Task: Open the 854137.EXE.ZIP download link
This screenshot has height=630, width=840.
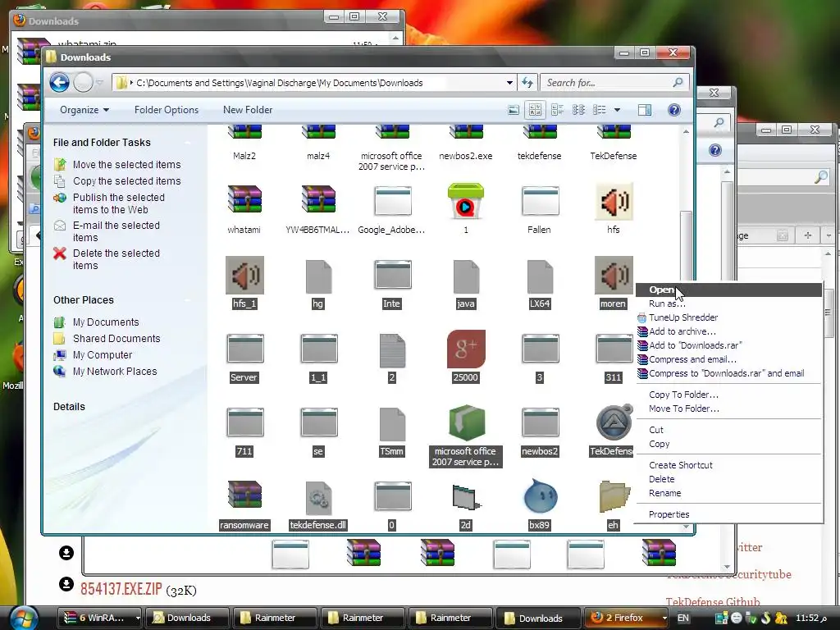Action: (x=121, y=589)
